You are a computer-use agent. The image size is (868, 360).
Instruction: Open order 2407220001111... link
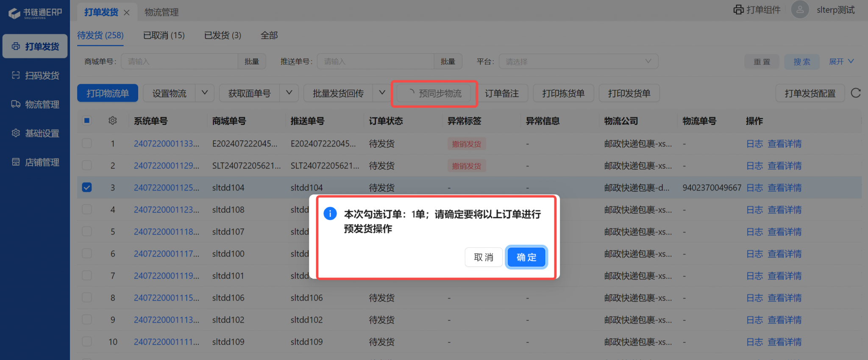[x=167, y=342]
